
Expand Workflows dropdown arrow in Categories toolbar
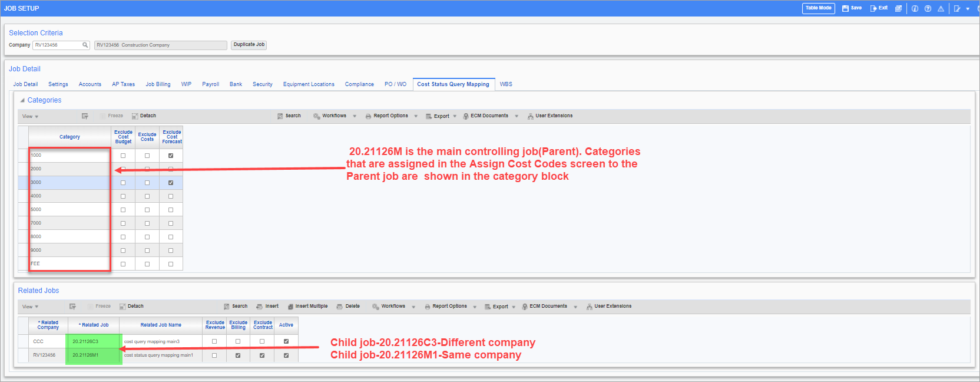tap(355, 116)
